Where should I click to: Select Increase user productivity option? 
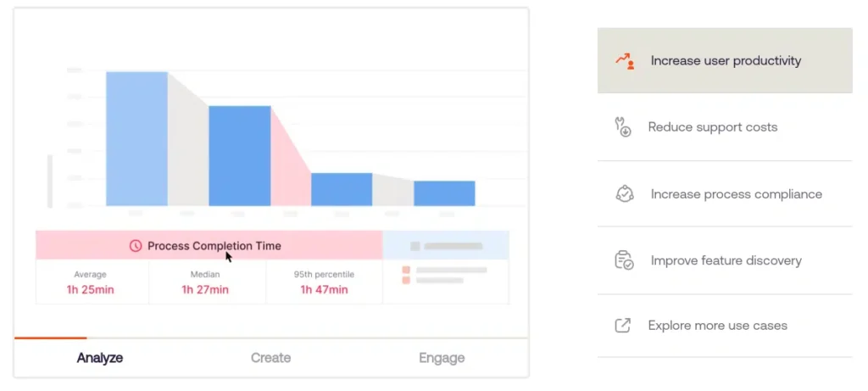[726, 61]
